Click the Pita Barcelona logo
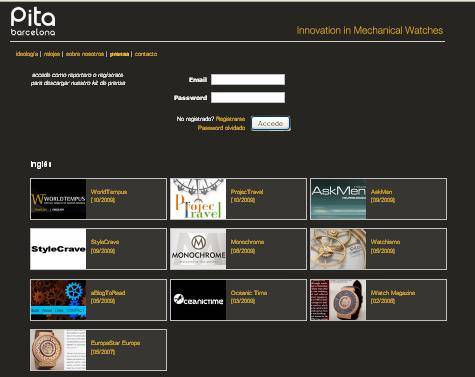475x377 pixels. (33, 21)
